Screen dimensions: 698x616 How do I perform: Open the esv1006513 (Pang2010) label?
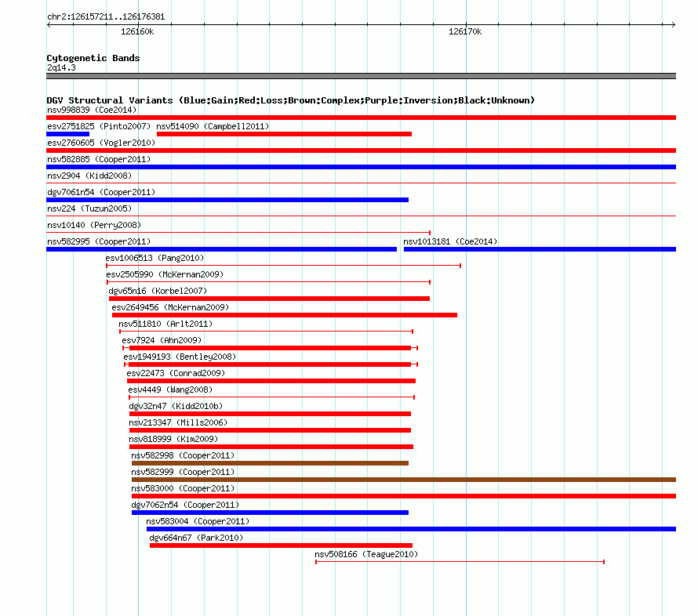[155, 258]
